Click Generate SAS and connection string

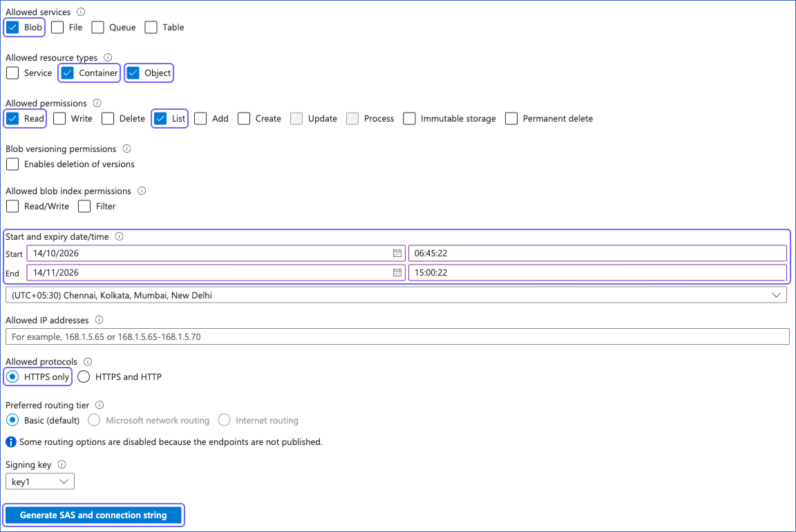(93, 515)
